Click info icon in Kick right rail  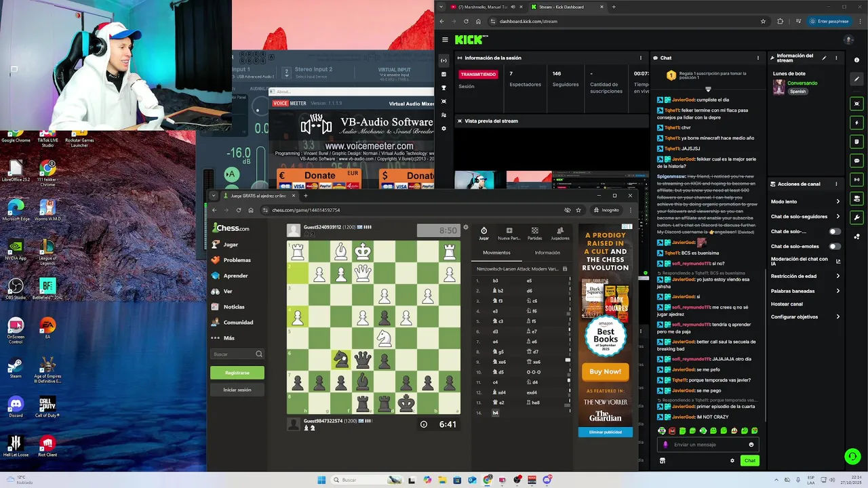point(857,60)
